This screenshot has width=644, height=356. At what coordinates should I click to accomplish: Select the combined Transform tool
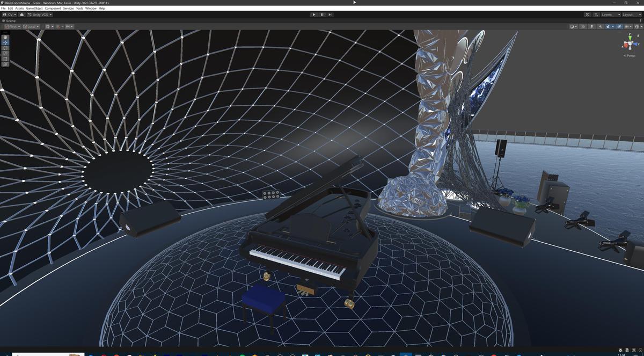click(5, 64)
